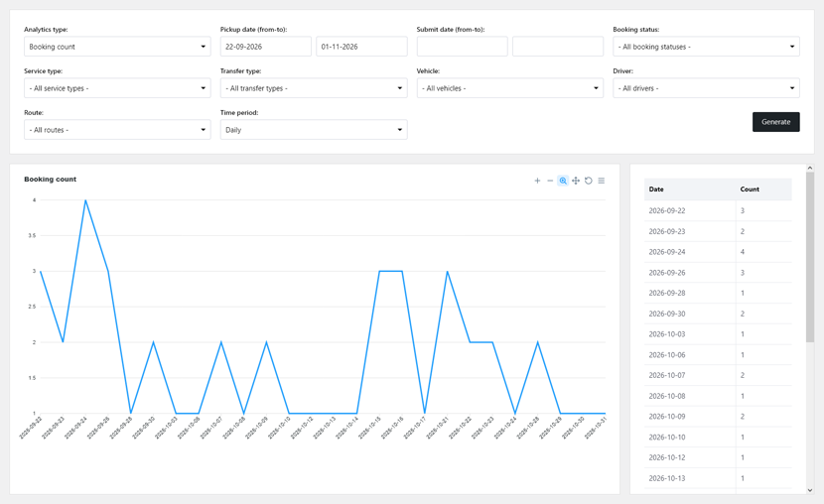Click the chart peak at 2026-09-24

click(x=85, y=200)
